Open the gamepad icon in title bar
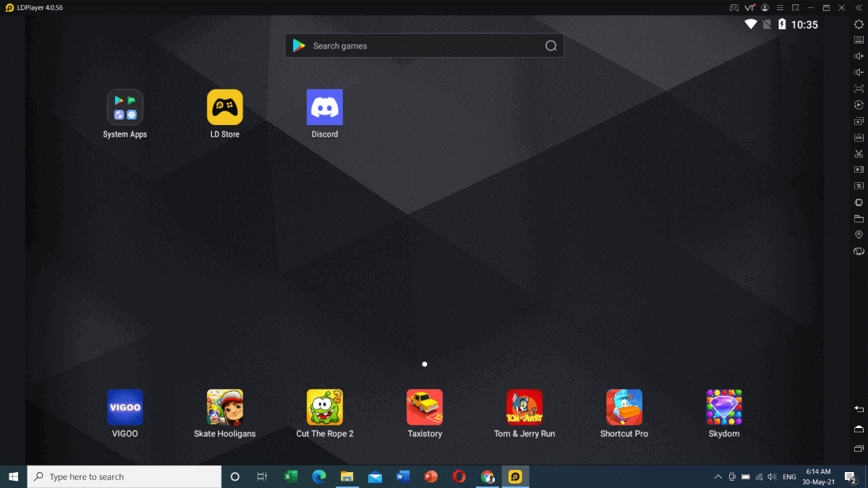868x488 pixels. [733, 7]
